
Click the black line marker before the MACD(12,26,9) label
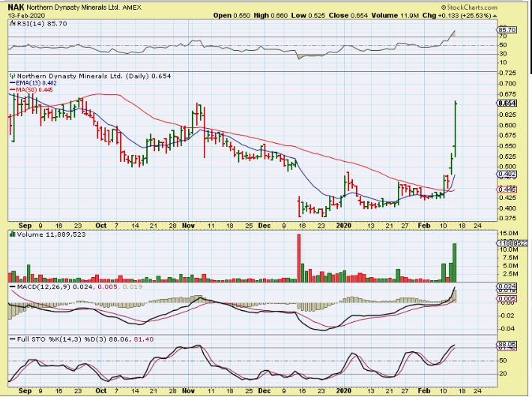(x=13, y=287)
